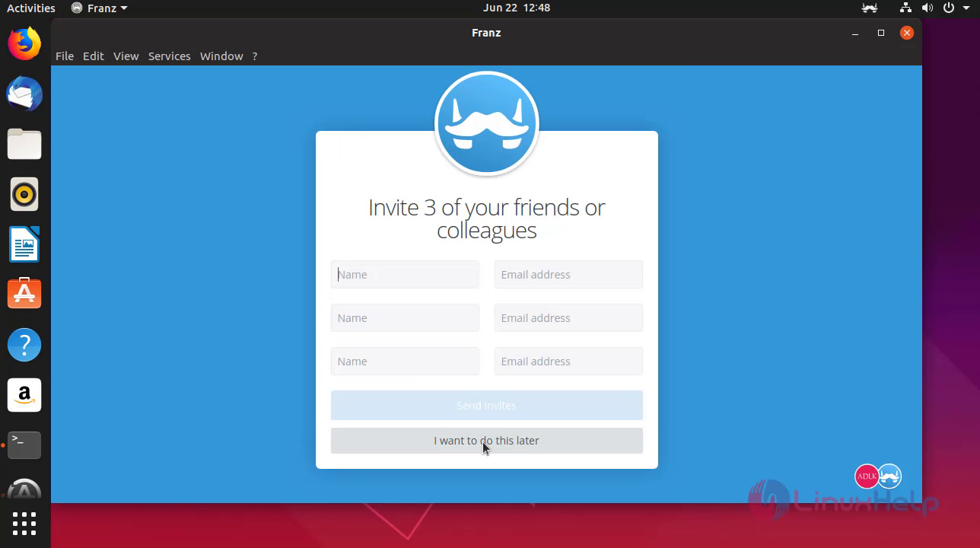Open the Amazon dock icon
This screenshot has height=548, width=980.
(24, 395)
